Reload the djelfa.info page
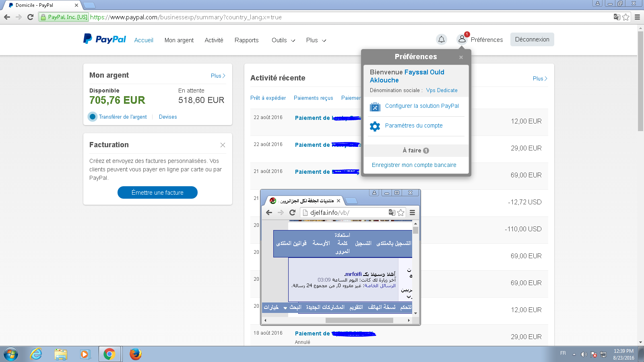Viewport: 644px width, 362px height. pyautogui.click(x=293, y=212)
